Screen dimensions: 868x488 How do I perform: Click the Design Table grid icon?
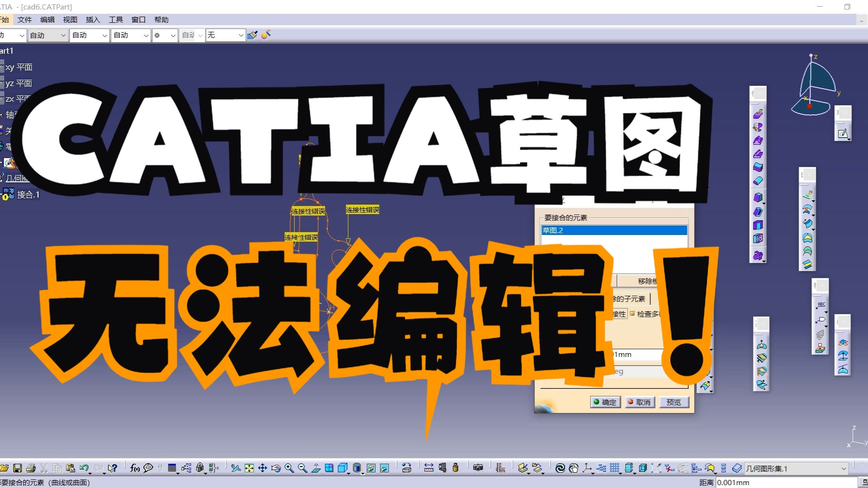pyautogui.click(x=172, y=468)
